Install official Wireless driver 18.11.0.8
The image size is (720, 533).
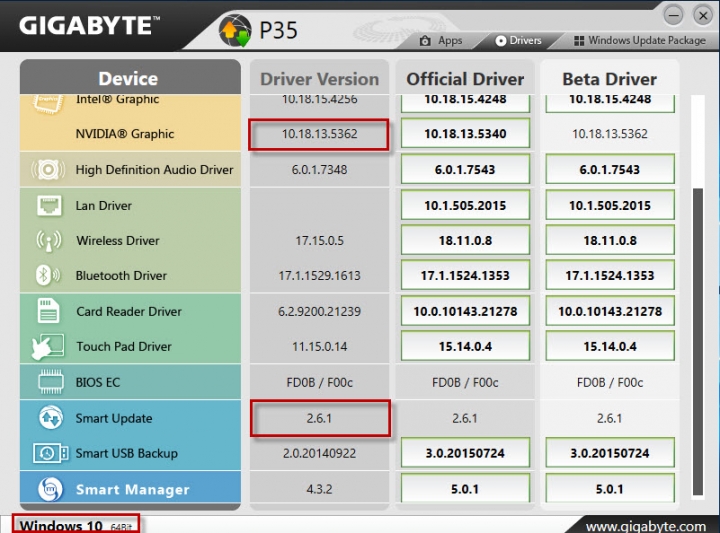click(465, 240)
